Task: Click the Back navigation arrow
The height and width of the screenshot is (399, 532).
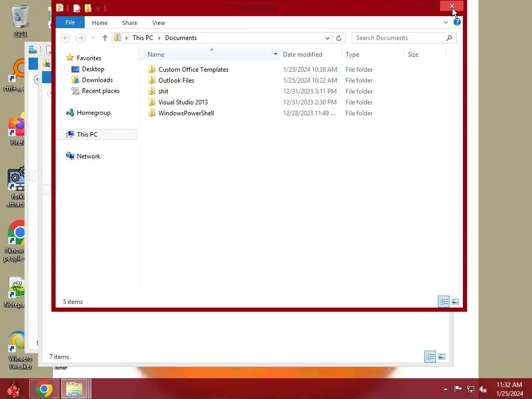Action: [66, 37]
